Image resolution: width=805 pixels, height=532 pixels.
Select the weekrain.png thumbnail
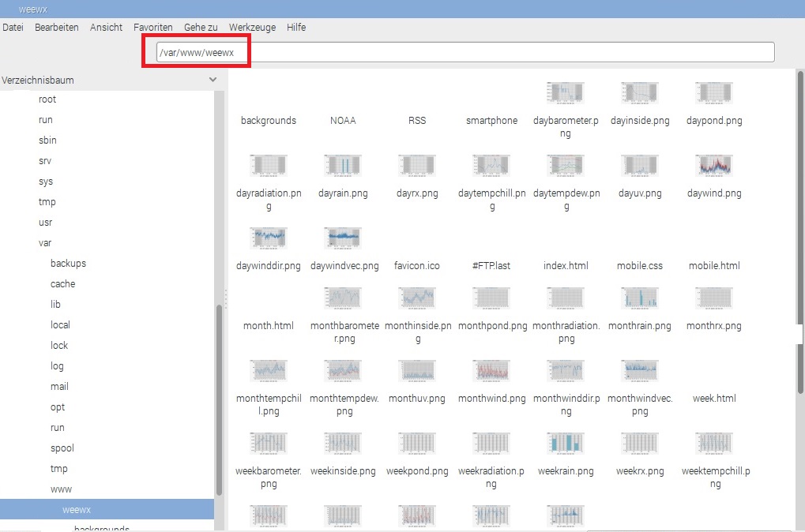(565, 444)
